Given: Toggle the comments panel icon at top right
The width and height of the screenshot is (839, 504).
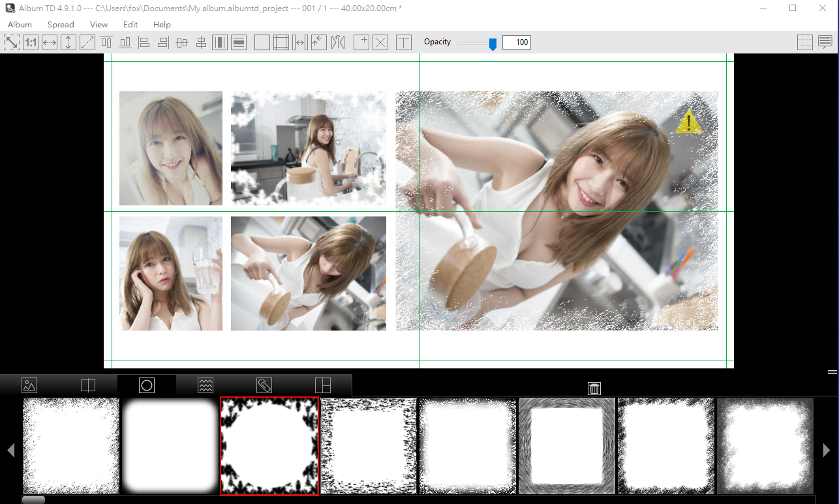Looking at the screenshot, I should [x=825, y=42].
